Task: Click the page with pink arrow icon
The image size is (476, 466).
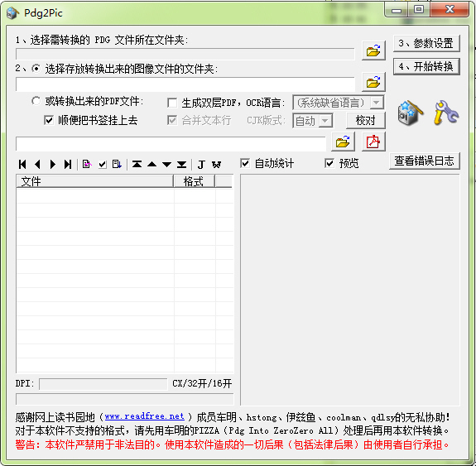Action: coord(87,164)
